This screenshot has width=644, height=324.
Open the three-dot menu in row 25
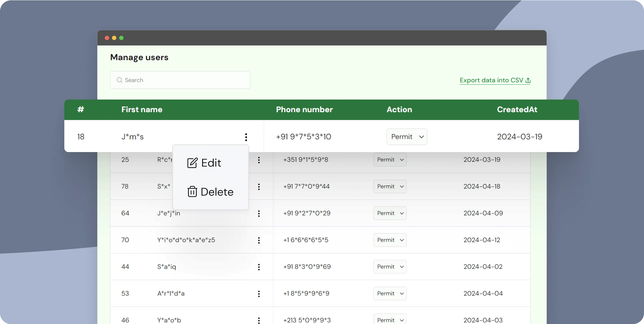coord(259,160)
